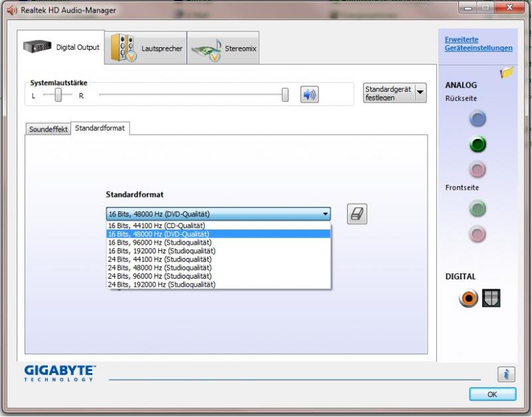This screenshot has height=417, width=532.
Task: Choose 16 Bits, 48000 Hz (DVD-Qualität) list entry
Action: coord(219,234)
